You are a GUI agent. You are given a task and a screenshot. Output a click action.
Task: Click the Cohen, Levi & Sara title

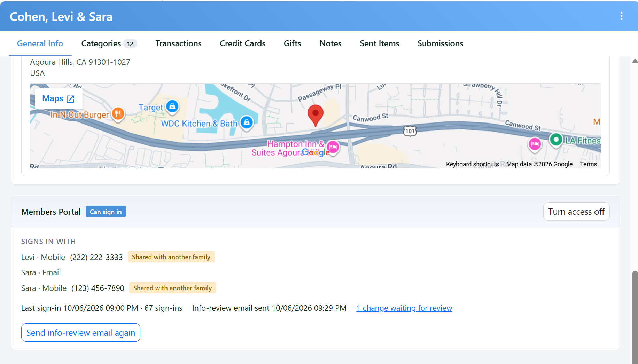tap(61, 17)
